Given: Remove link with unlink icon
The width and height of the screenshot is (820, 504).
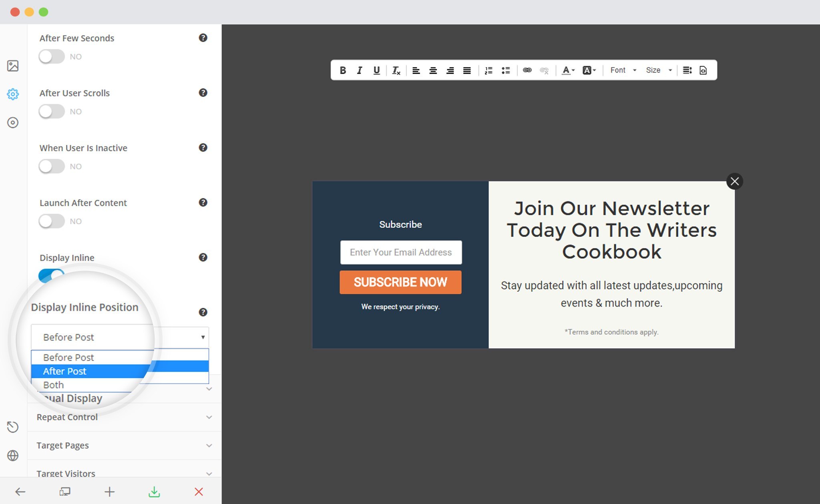Looking at the screenshot, I should pos(544,70).
